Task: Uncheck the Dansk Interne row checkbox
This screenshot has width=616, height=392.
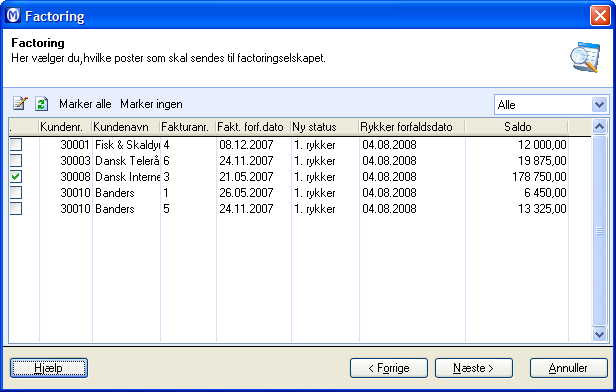Action: (x=16, y=177)
